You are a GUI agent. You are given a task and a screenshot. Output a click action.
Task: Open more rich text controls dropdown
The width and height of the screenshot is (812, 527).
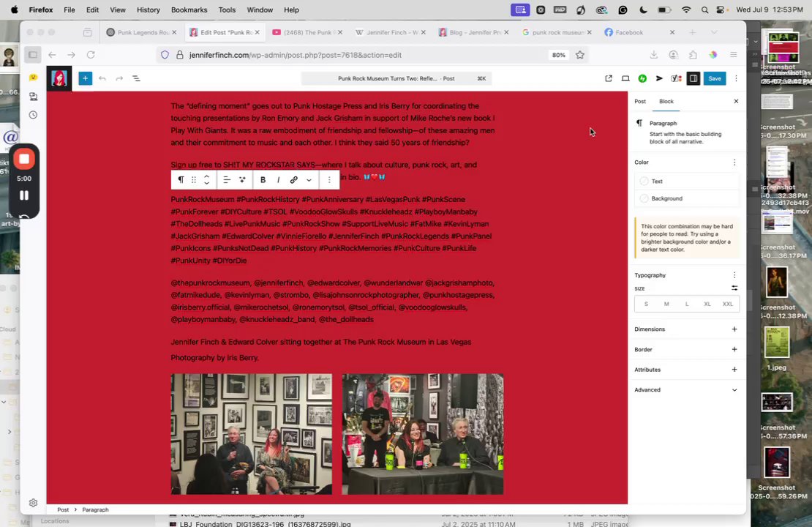click(309, 180)
